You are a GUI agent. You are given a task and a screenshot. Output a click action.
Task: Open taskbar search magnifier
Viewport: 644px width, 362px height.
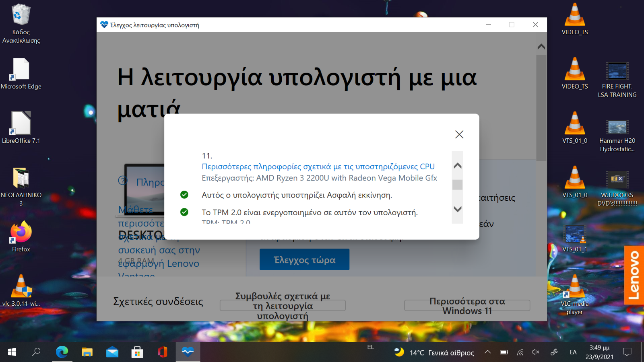(36, 352)
